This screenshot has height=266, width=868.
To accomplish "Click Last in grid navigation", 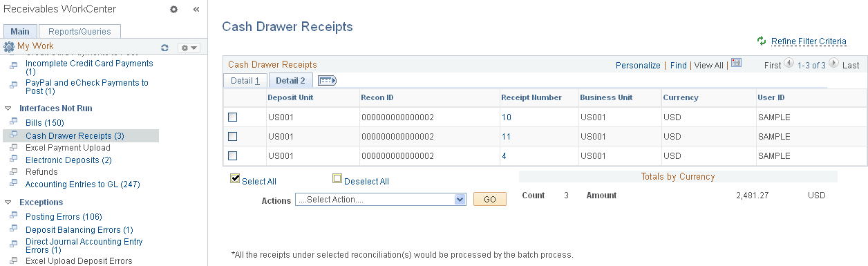I will (851, 66).
